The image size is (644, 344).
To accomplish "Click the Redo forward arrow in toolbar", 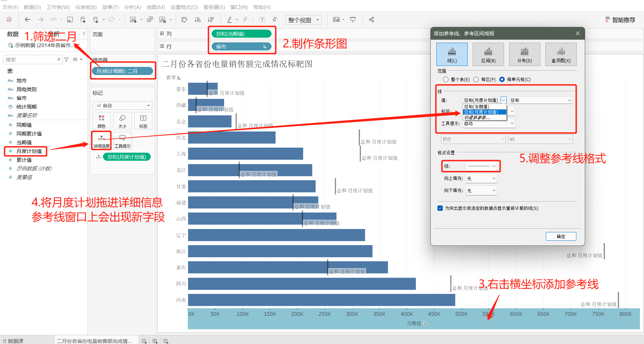I will (41, 20).
